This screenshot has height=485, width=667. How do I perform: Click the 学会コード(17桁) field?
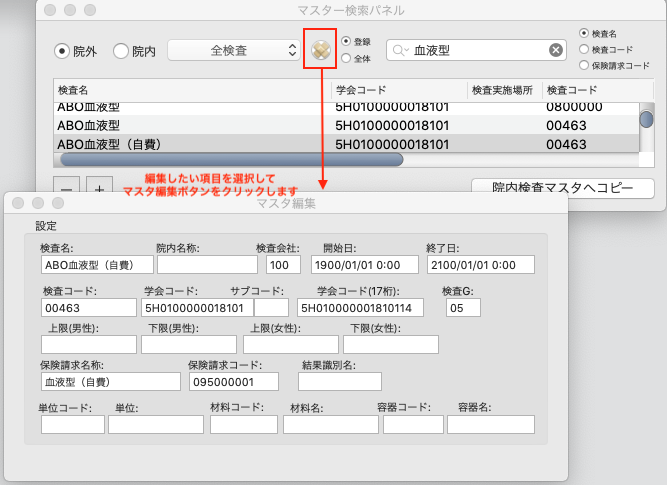click(360, 308)
